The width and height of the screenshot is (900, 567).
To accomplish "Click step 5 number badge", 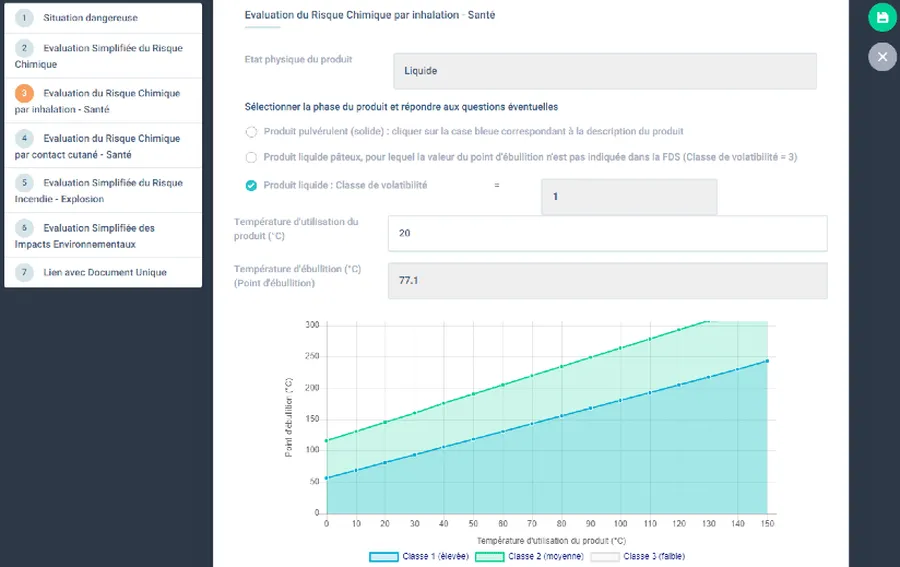I will [x=24, y=183].
